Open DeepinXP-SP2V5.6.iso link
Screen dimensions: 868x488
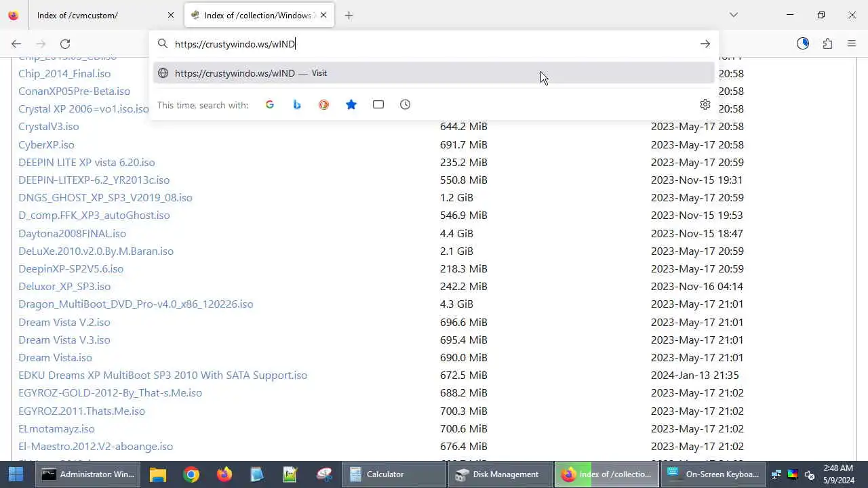tap(71, 268)
